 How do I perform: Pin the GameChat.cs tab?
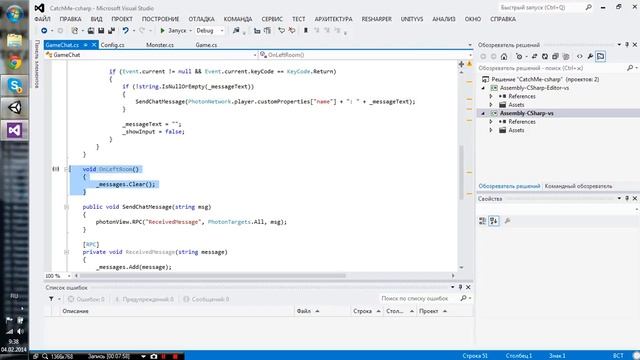(86, 45)
